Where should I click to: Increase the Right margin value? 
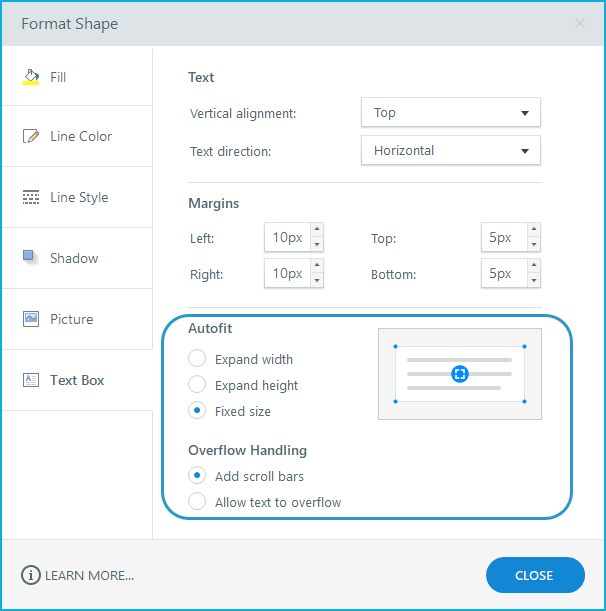[x=317, y=265]
